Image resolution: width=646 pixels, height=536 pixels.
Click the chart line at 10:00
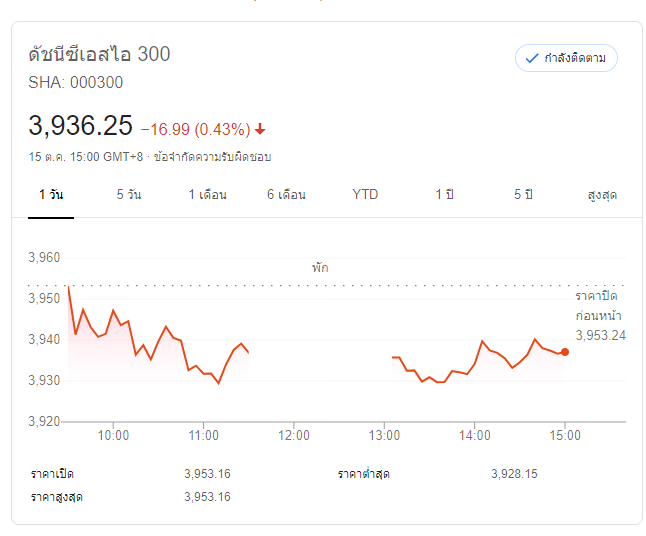[113, 311]
